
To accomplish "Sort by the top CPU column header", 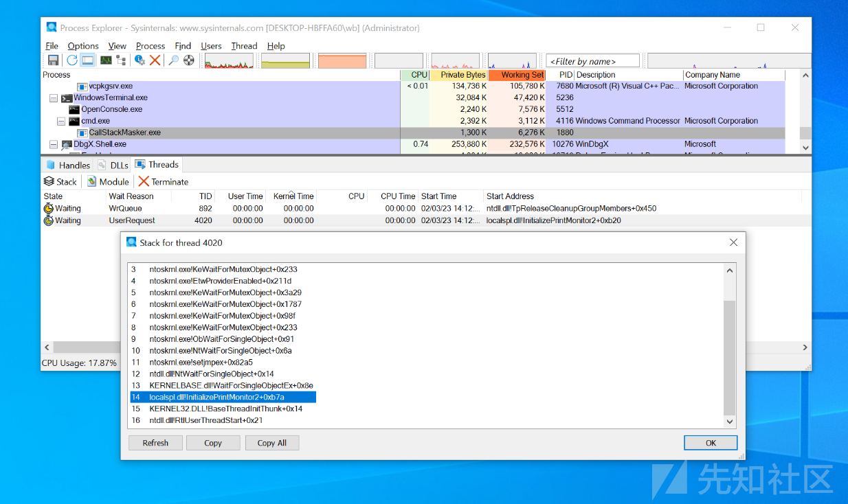I will point(415,75).
